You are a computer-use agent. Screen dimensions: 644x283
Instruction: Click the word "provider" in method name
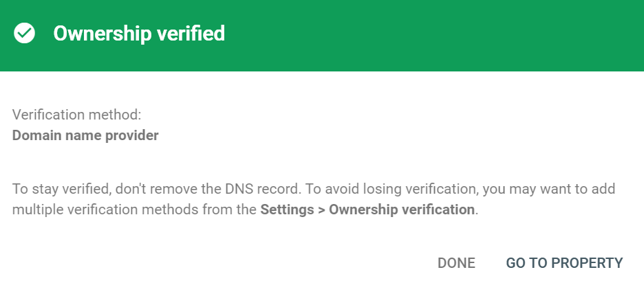point(133,135)
